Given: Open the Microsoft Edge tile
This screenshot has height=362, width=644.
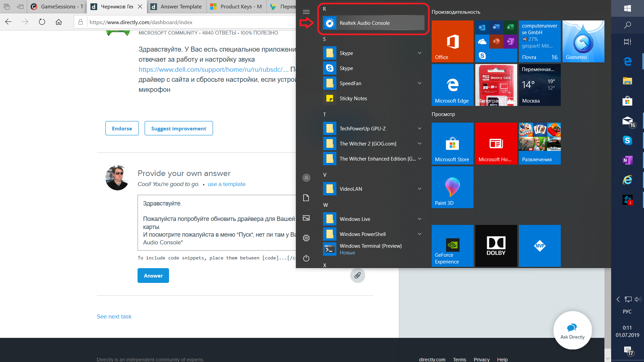Looking at the screenshot, I should (x=452, y=85).
